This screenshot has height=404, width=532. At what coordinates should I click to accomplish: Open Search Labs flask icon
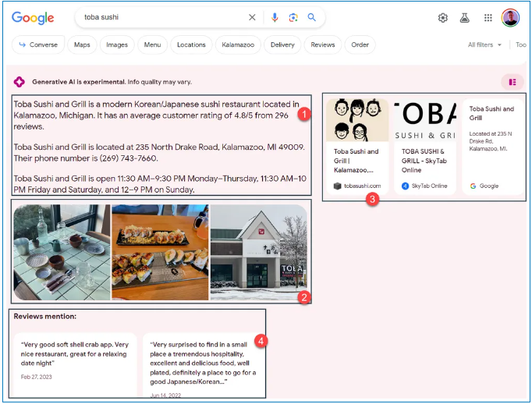465,18
